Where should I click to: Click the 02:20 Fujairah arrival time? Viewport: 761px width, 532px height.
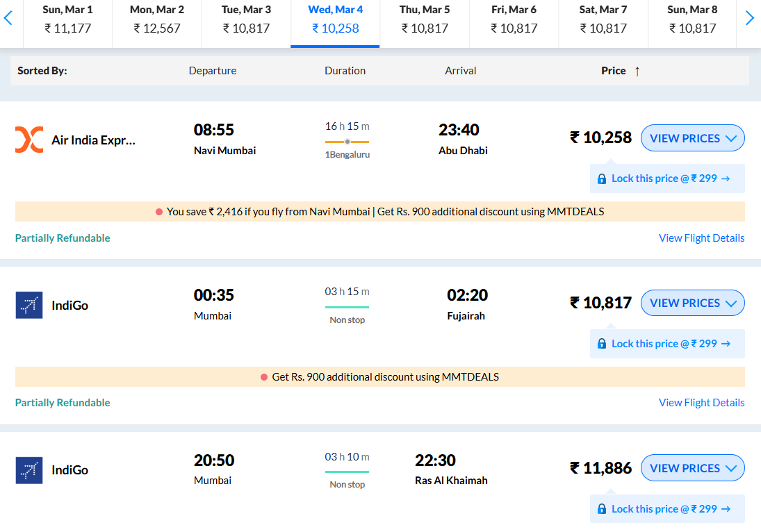(468, 295)
